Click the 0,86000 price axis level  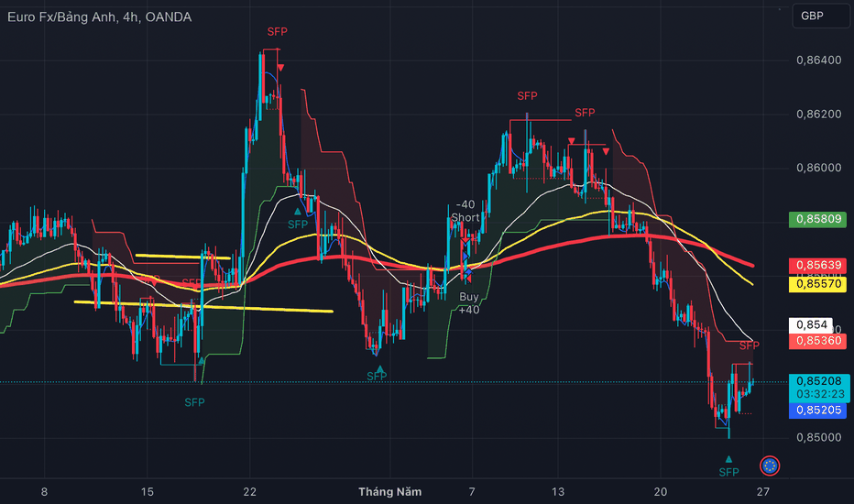818,168
